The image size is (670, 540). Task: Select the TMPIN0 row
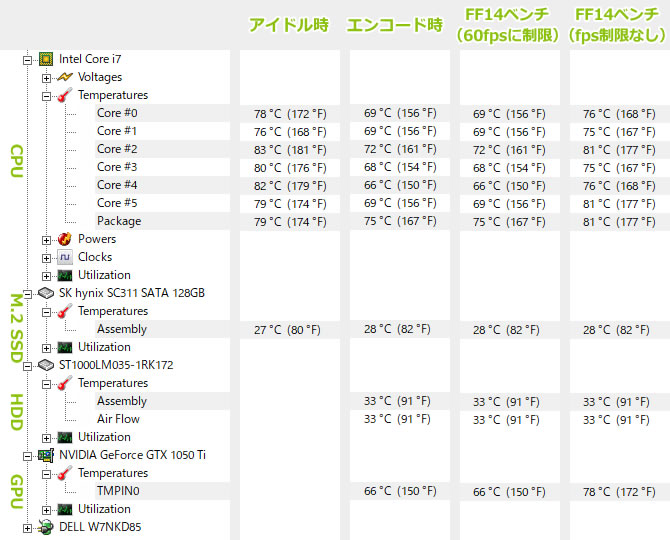[x=162, y=491]
